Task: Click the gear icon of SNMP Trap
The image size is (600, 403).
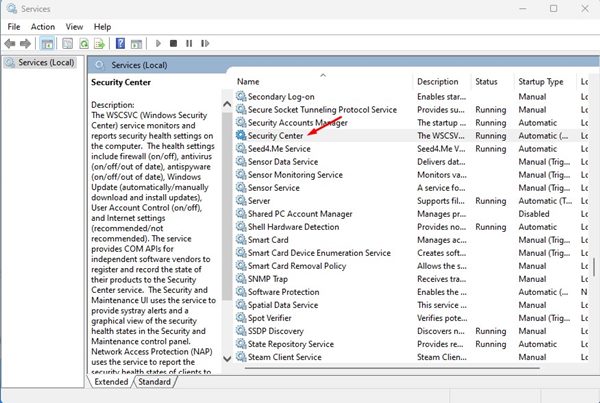Action: click(241, 278)
